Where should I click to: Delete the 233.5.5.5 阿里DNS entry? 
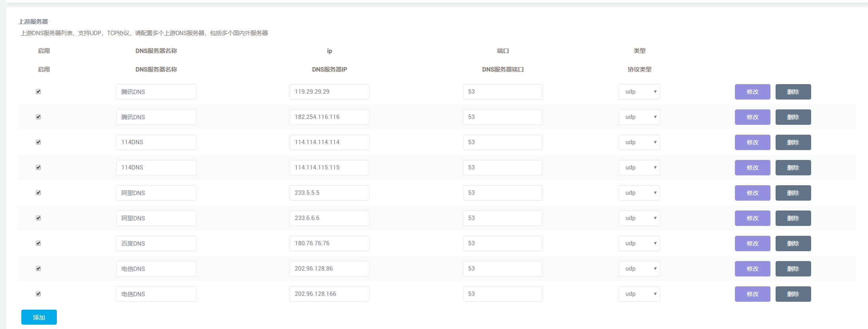point(793,193)
